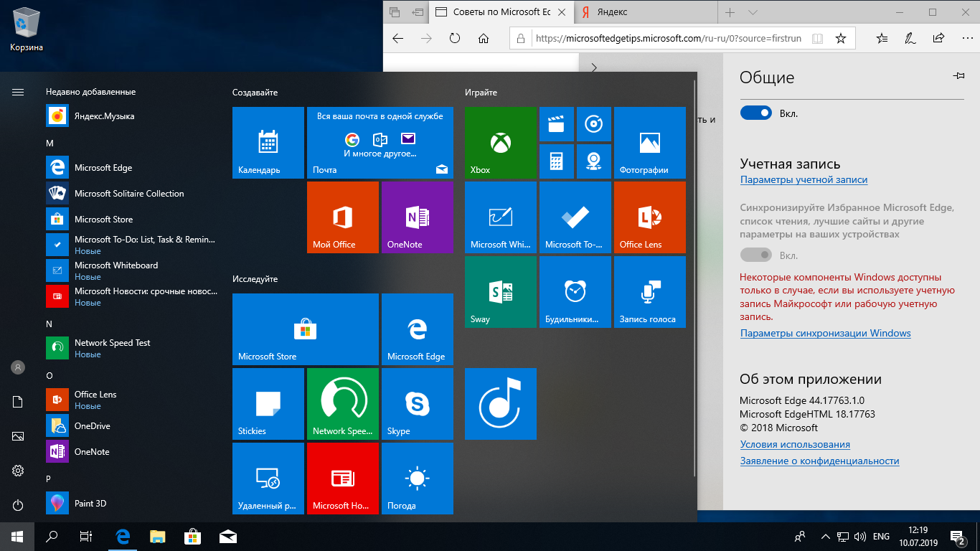Open Параметры синхронизации Windows link
Viewport: 980px width, 551px height.
(x=825, y=334)
